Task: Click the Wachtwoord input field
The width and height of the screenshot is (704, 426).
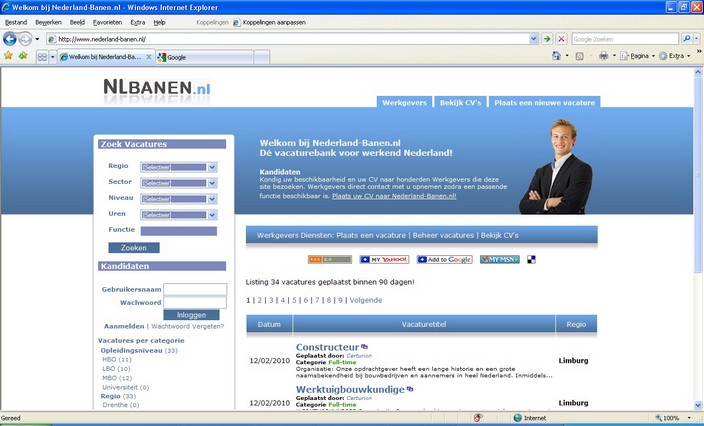Action: 195,303
